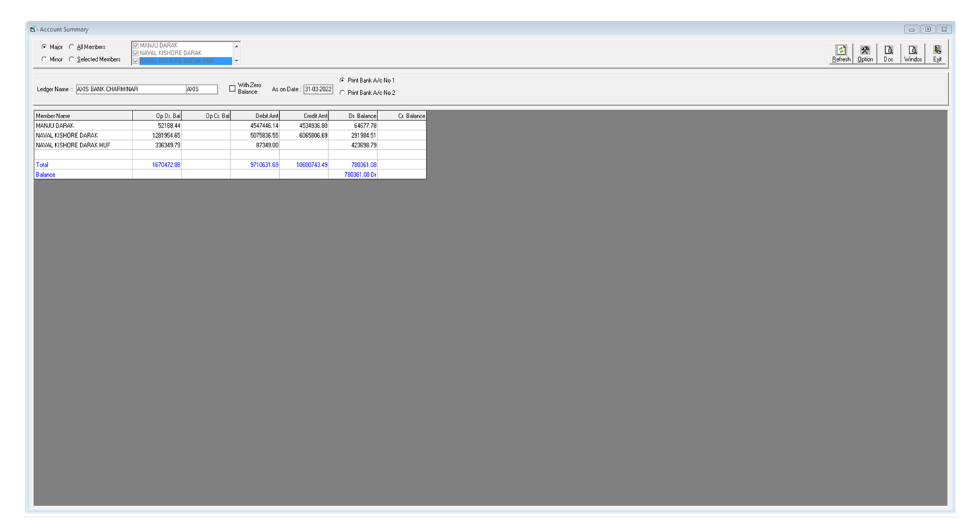The image size is (980, 529).
Task: Click the Account Summary title bar icon
Action: pyautogui.click(x=33, y=30)
